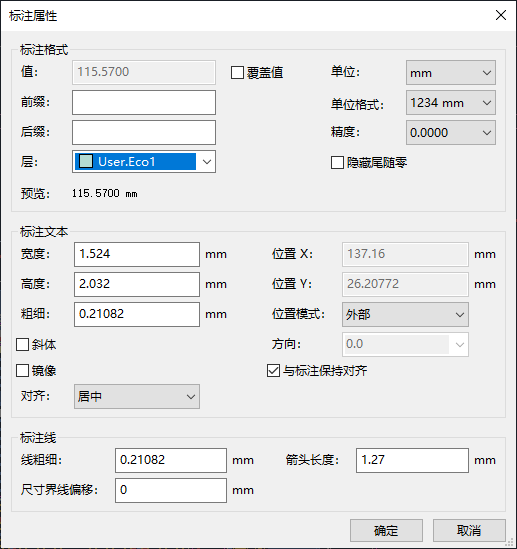Viewport: 517px width, 549px height.
Task: Click the 后缀 input field
Action: point(144,133)
